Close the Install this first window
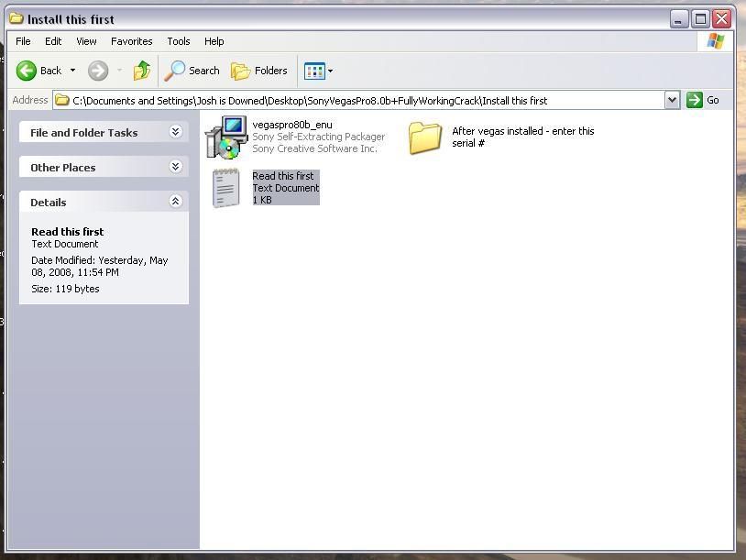 (x=722, y=19)
